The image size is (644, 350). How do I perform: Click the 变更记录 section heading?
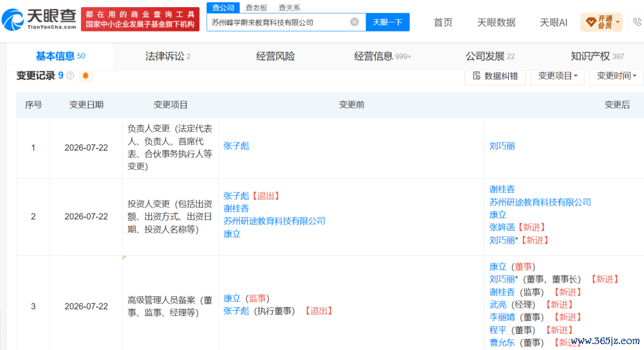[x=36, y=76]
